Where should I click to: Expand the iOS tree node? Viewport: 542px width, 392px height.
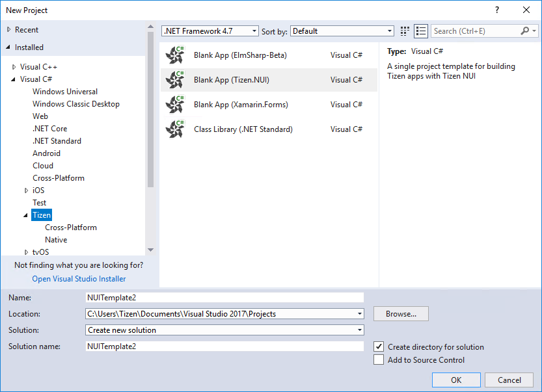(x=27, y=190)
